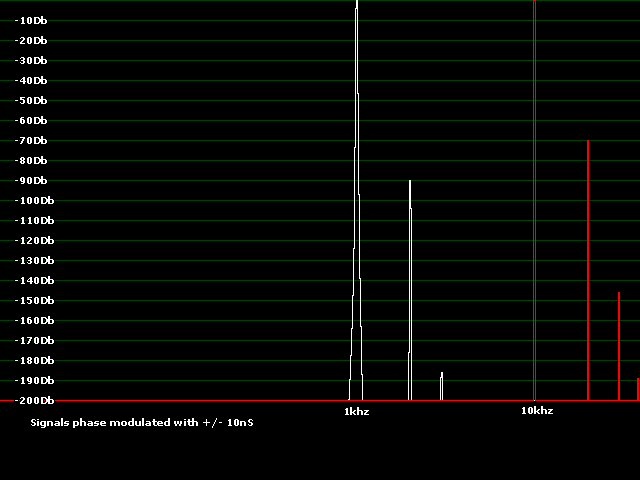Screen dimensions: 640x480
Task: Click the 1khz frequency label
Action: coord(357,411)
